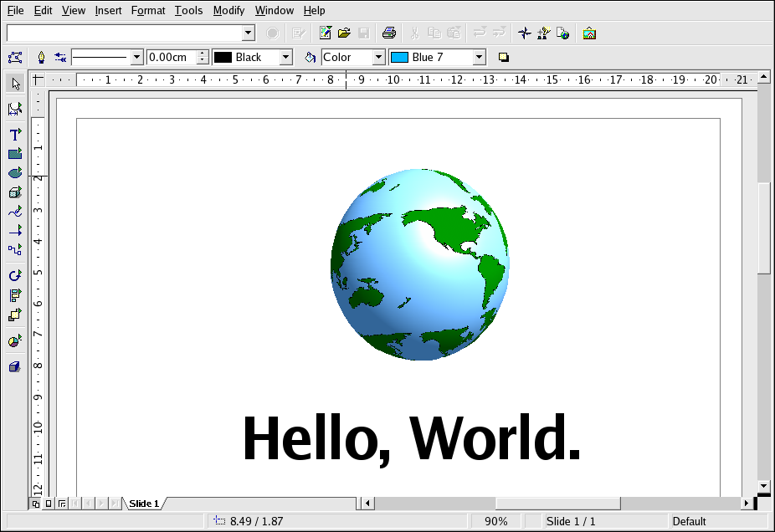This screenshot has height=532, width=775.
Task: Select the Connector tool
Action: pyautogui.click(x=15, y=249)
